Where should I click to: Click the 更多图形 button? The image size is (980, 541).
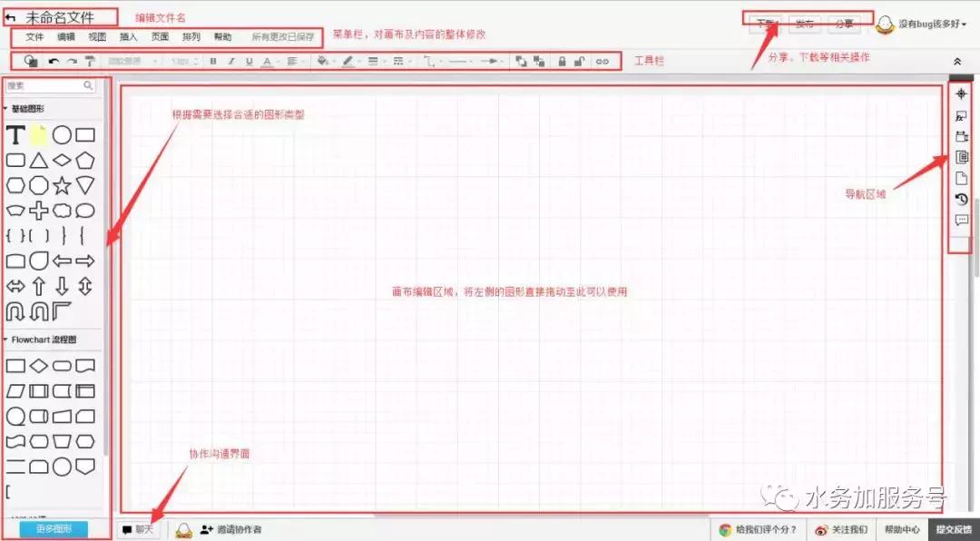[x=52, y=529]
